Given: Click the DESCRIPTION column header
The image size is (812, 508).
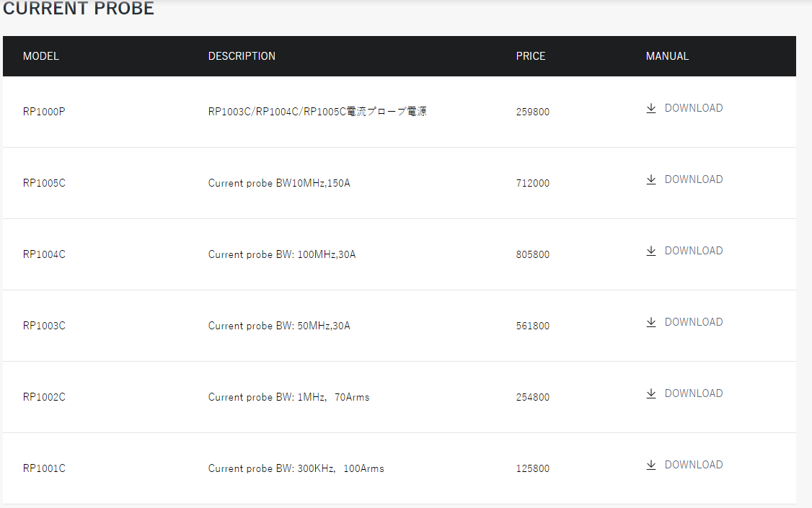Looking at the screenshot, I should point(242,56).
